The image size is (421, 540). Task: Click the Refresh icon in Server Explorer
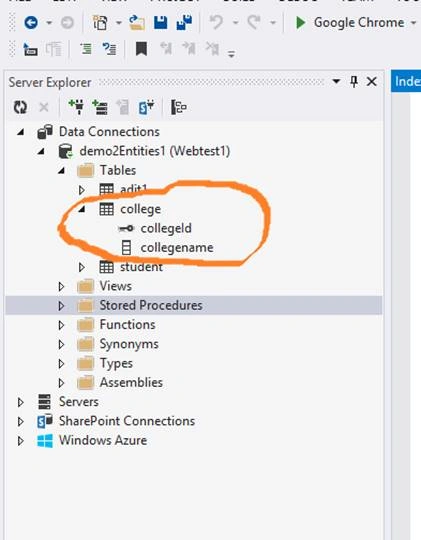[x=20, y=107]
